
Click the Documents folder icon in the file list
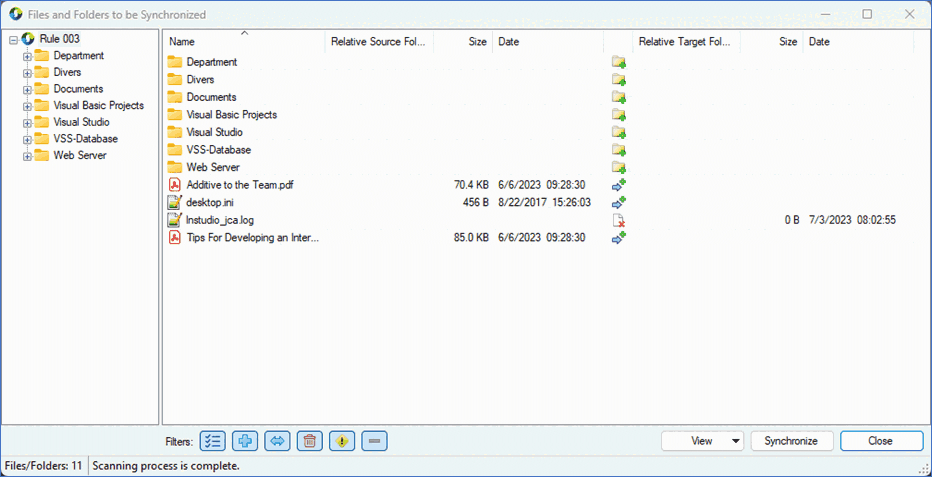point(174,96)
